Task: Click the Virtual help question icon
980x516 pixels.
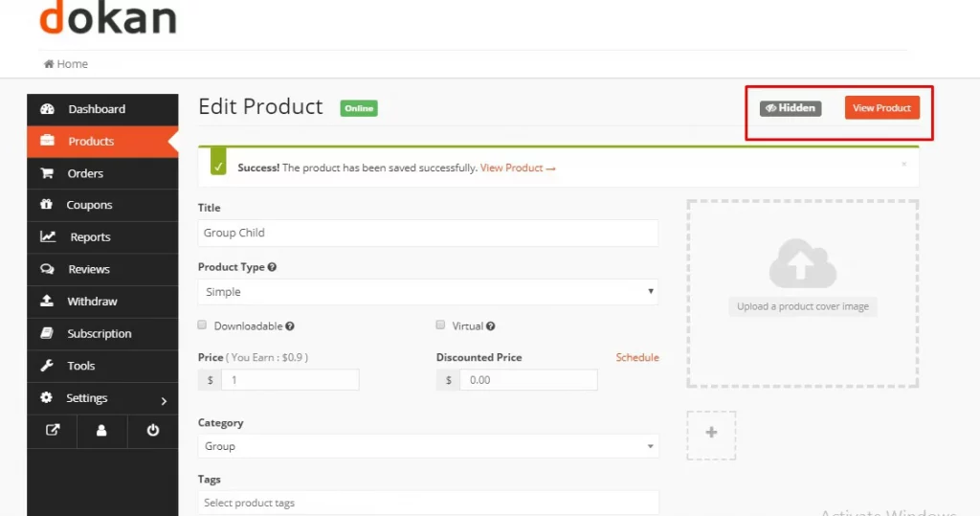Action: point(491,326)
